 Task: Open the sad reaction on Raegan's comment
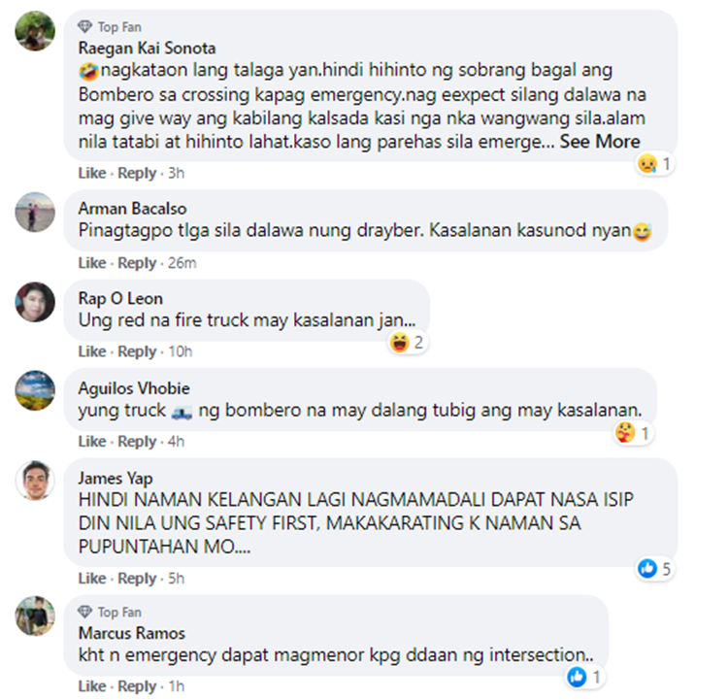pos(654,163)
